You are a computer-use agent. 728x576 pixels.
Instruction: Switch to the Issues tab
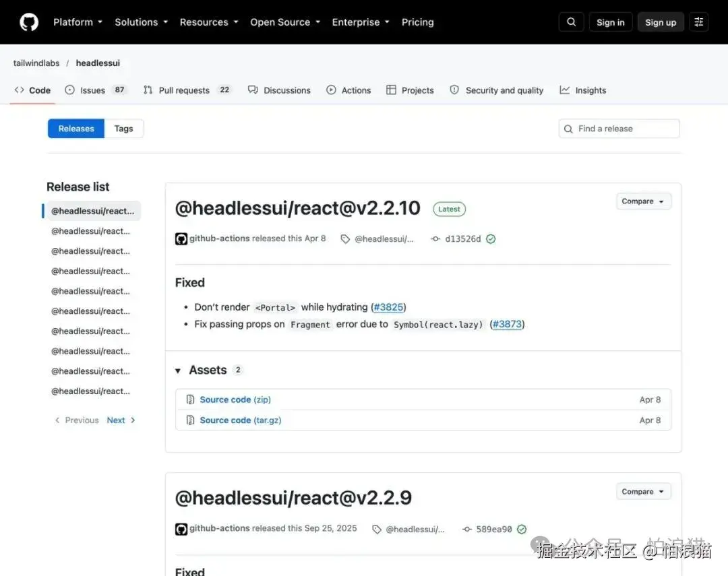click(96, 90)
